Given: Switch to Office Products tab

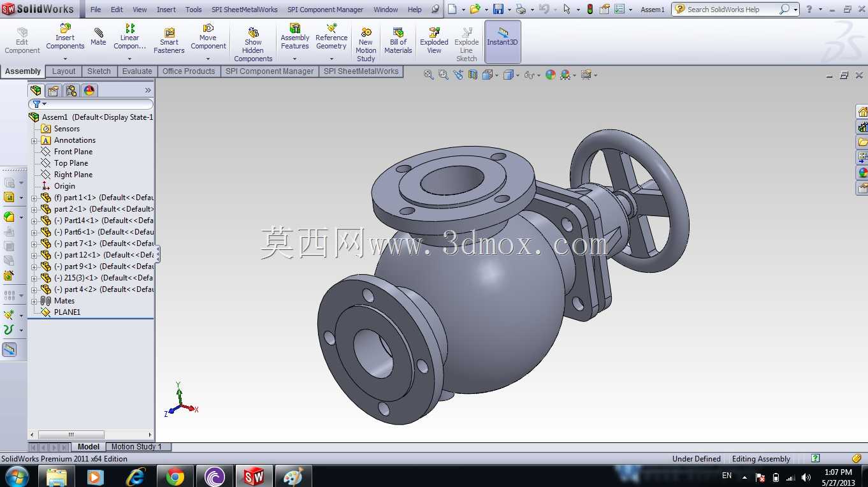Looking at the screenshot, I should tap(189, 71).
